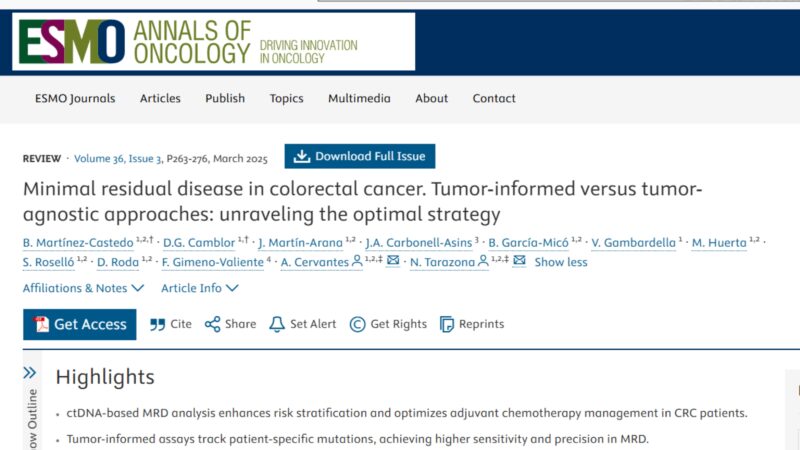Image resolution: width=800 pixels, height=450 pixels.
Task: Collapse author list with Show less
Action: [x=561, y=262]
